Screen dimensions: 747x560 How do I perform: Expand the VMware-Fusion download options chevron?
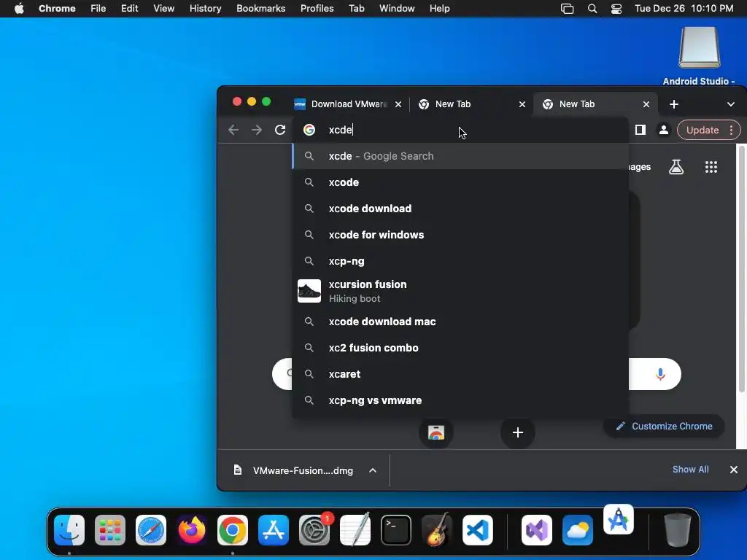coord(373,470)
